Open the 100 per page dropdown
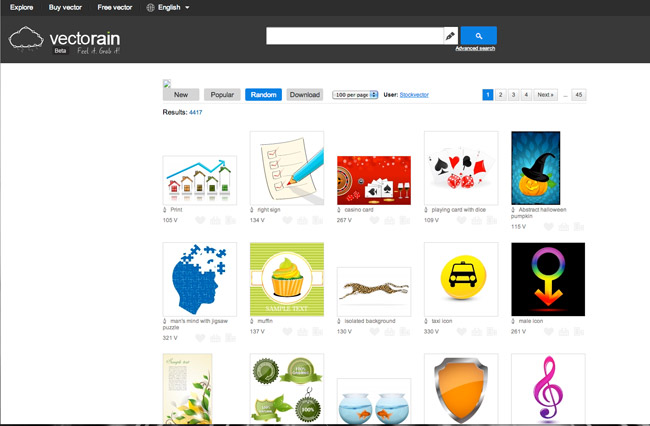Screen dimensions: 650x426 [x=355, y=94]
